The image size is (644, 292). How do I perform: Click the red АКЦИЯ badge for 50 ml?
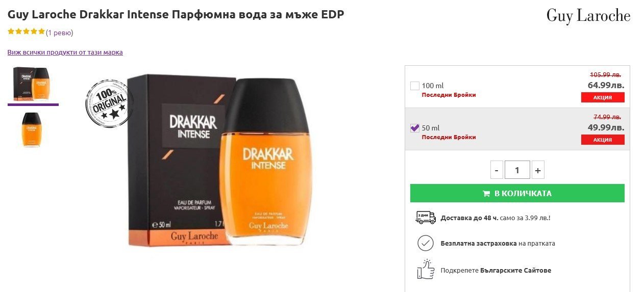603,140
